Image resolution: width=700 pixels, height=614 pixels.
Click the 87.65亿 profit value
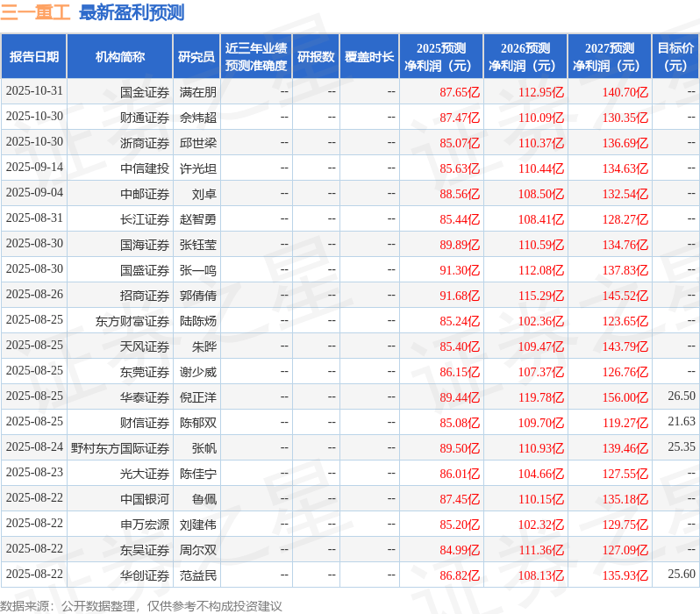[x=460, y=92]
